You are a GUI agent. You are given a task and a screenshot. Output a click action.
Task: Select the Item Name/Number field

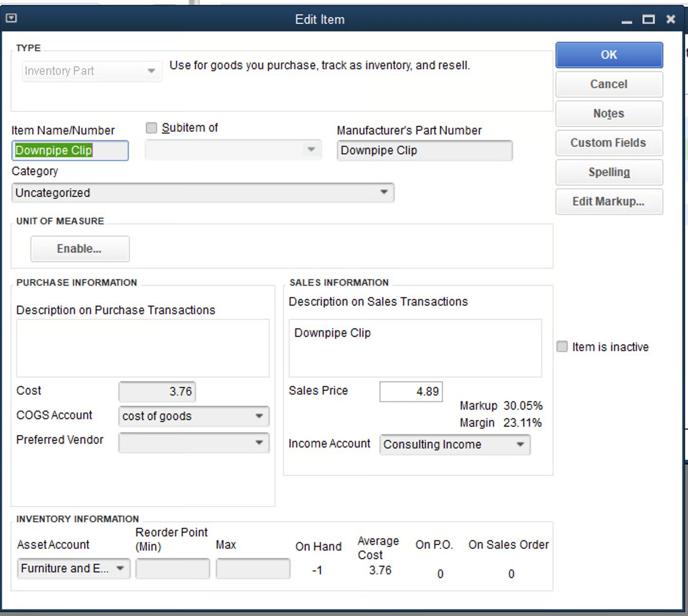point(70,150)
